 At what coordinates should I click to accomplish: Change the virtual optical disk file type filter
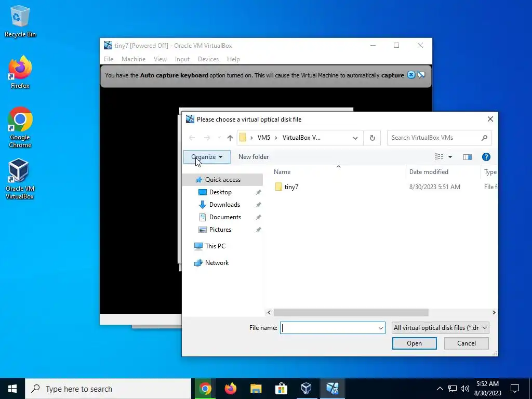(x=441, y=328)
